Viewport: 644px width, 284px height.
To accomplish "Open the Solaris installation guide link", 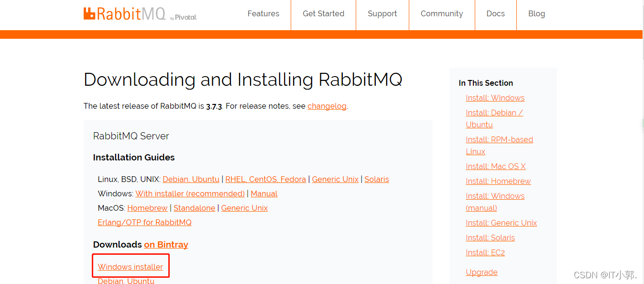I will pos(377,179).
